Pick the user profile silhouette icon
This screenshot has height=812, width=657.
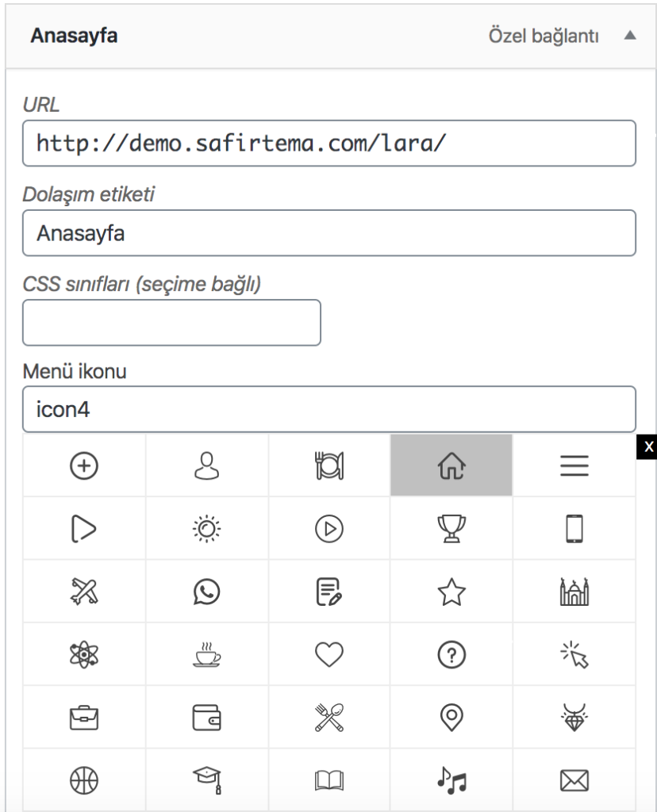[x=206, y=465]
